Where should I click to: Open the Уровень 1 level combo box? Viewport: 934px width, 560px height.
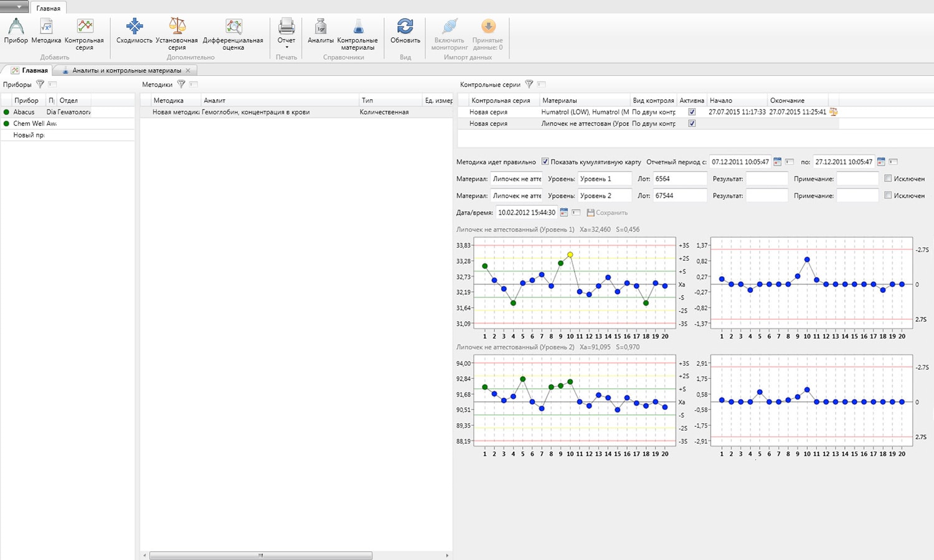604,179
